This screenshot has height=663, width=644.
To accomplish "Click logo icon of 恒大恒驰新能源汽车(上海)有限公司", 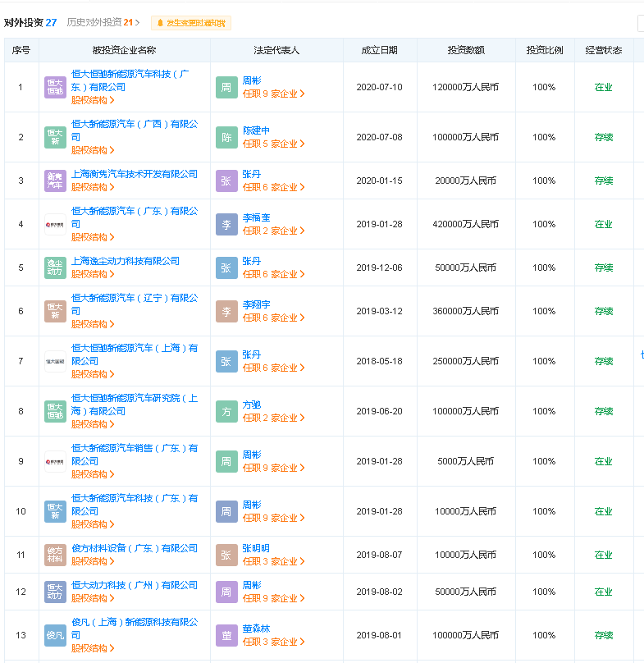I will point(55,361).
